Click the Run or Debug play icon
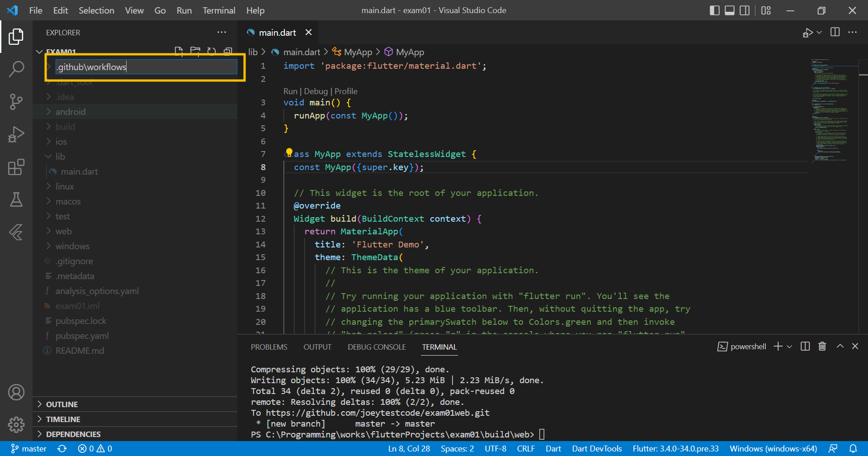Viewport: 868px width, 456px height. (807, 33)
